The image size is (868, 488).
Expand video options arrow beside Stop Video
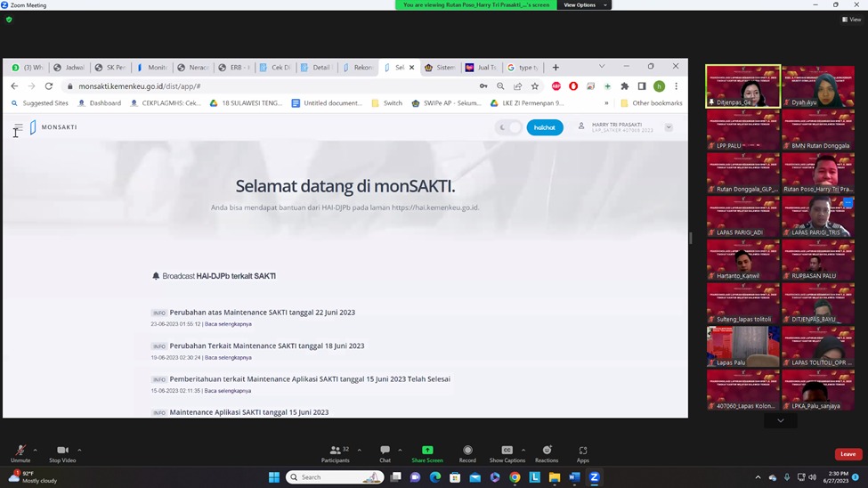(x=79, y=450)
